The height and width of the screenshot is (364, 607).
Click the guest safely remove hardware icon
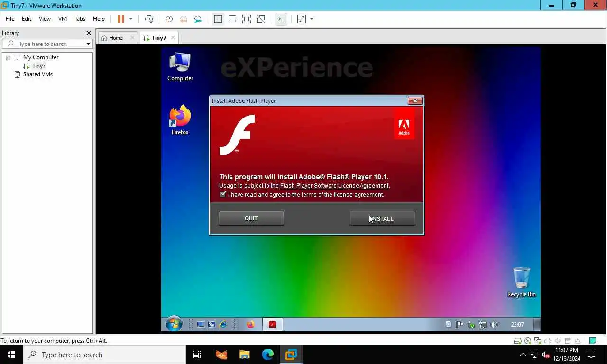click(471, 325)
